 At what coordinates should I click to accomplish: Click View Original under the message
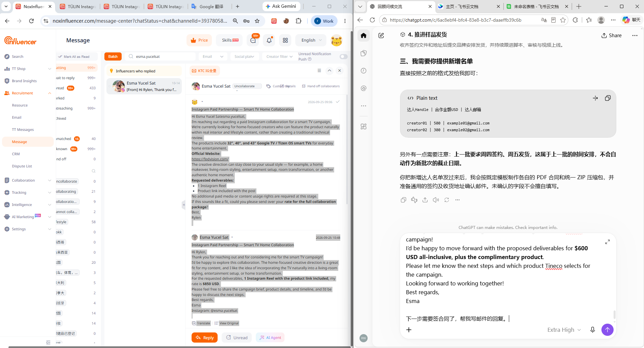[x=227, y=323]
